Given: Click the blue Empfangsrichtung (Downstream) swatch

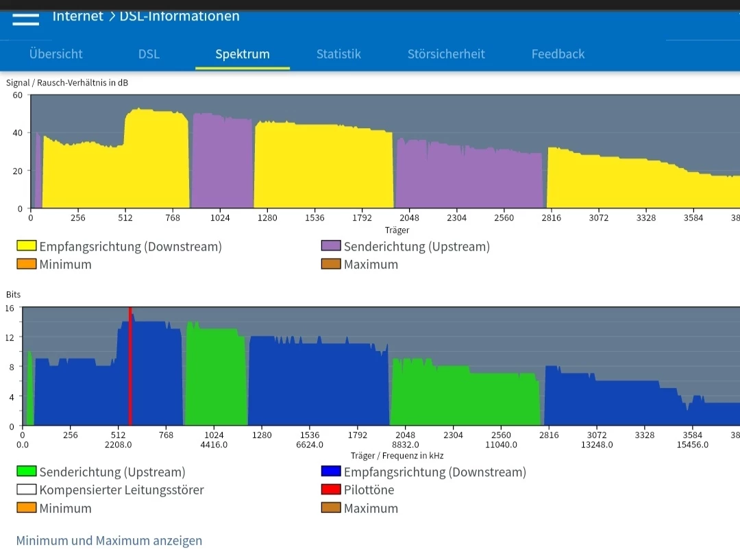Looking at the screenshot, I should pos(331,471).
